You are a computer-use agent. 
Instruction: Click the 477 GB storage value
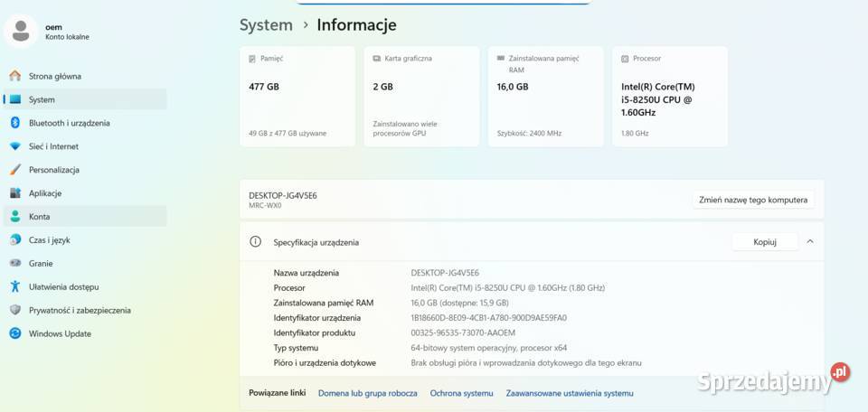pos(264,86)
